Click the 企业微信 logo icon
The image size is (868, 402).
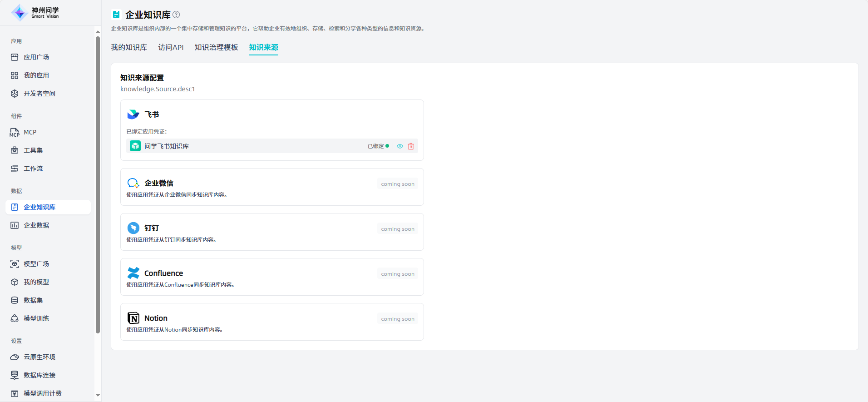[x=133, y=183]
